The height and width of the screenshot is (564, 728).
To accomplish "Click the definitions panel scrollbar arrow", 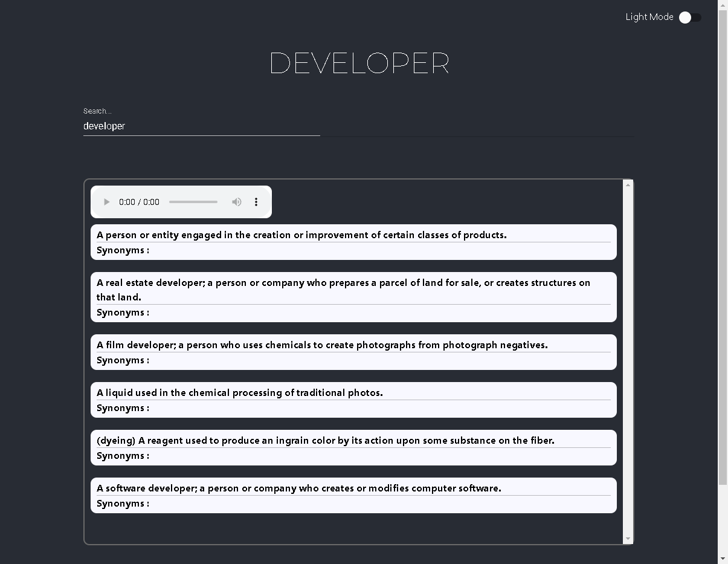I will (628, 539).
